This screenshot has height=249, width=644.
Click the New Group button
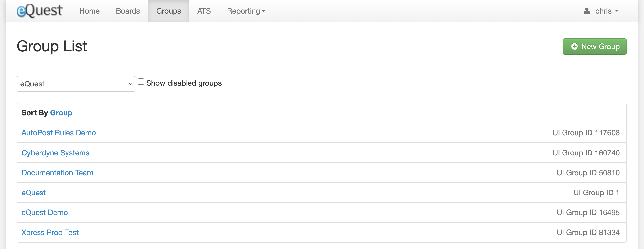594,47
